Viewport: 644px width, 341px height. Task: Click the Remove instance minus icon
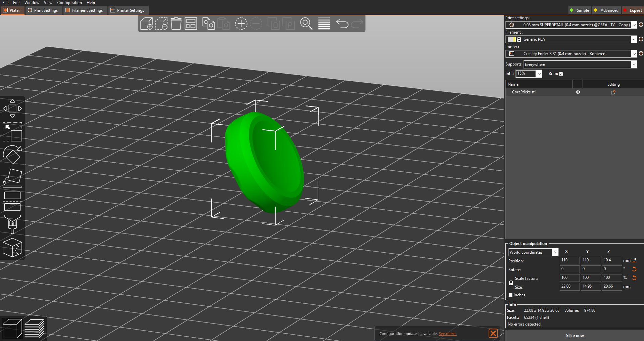point(256,24)
